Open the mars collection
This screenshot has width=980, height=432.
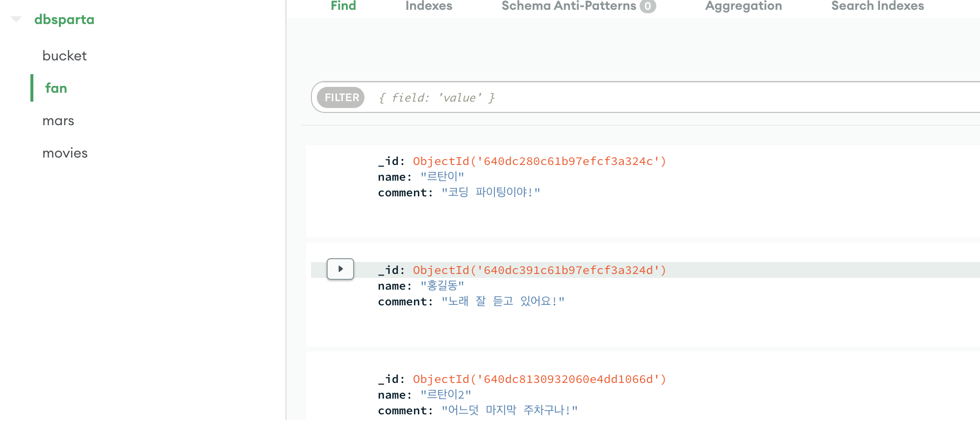coord(58,121)
